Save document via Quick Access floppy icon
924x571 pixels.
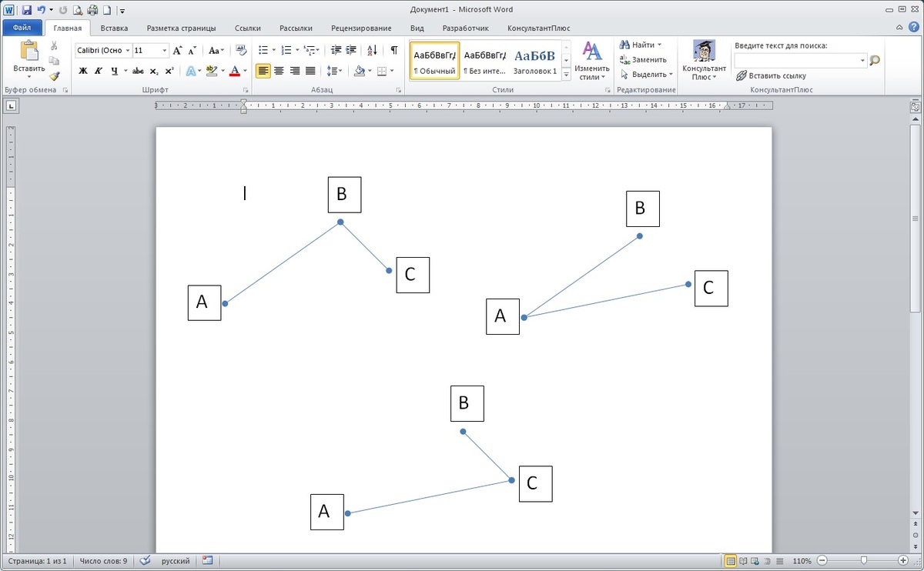[x=26, y=10]
